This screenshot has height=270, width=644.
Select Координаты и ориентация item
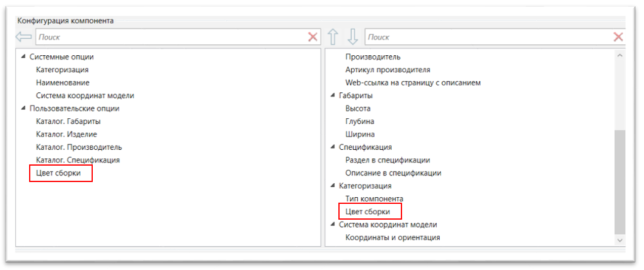point(392,238)
